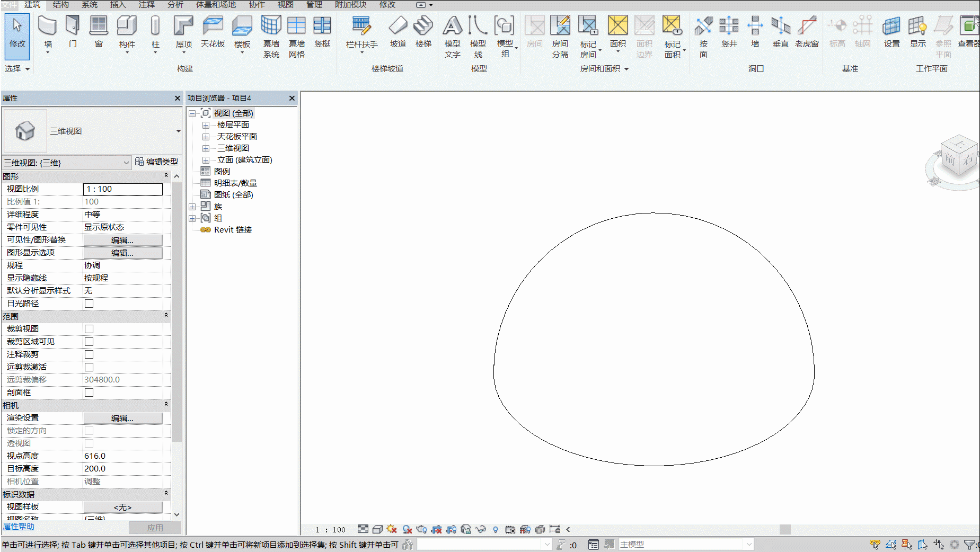Open the Properties help (属性帮助) link
Image resolution: width=980 pixels, height=552 pixels.
tap(19, 527)
